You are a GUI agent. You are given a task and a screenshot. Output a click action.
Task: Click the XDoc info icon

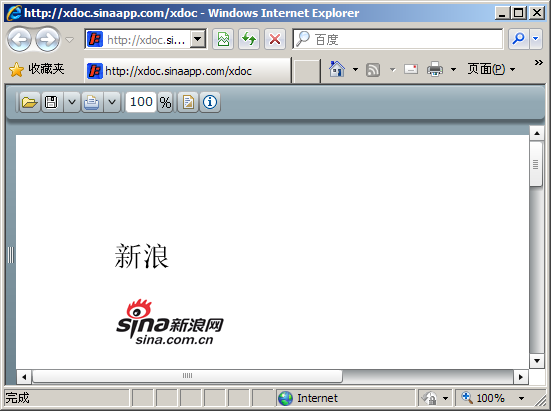(x=210, y=102)
